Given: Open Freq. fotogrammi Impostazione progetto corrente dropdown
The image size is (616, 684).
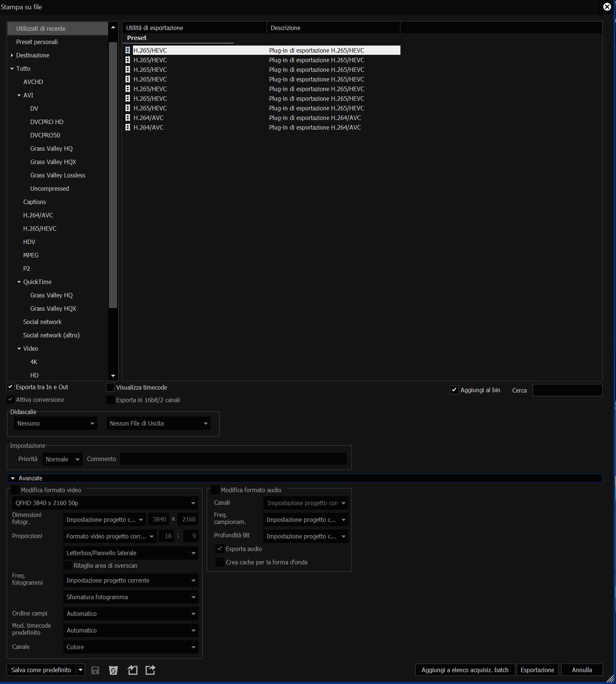Looking at the screenshot, I should coord(131,580).
